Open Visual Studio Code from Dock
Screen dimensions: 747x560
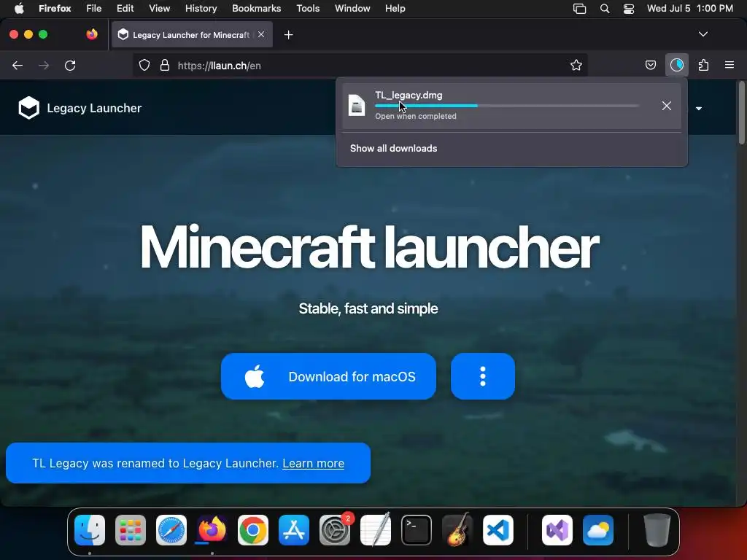[x=498, y=530]
